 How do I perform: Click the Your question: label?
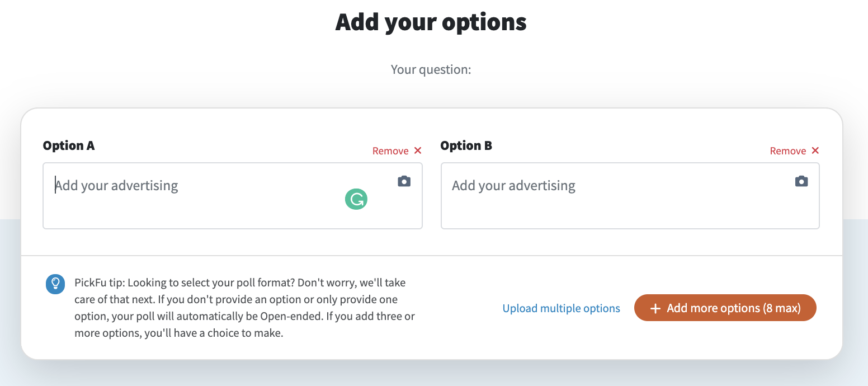tap(431, 70)
